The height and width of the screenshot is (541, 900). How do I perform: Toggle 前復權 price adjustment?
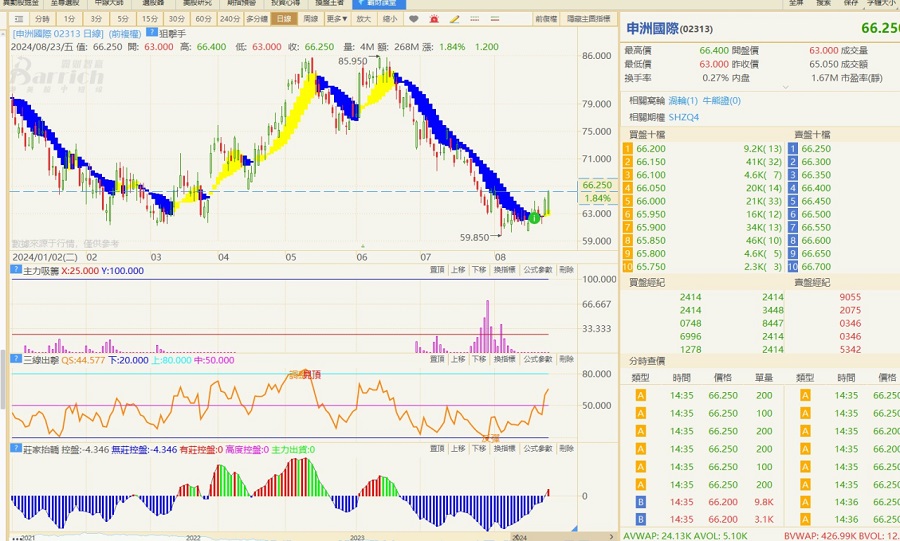click(546, 19)
